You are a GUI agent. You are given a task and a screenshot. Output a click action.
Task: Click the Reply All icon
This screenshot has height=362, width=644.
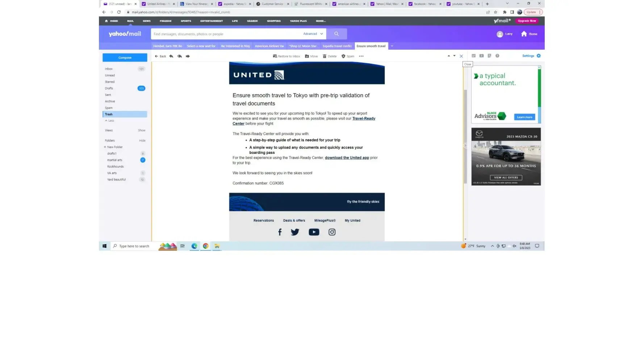coord(179,56)
